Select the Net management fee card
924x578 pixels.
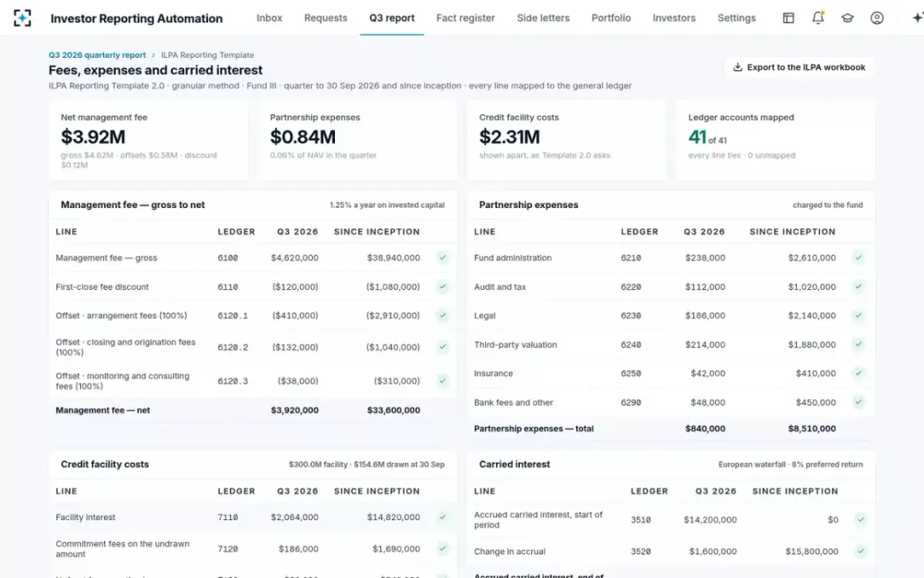coord(149,140)
